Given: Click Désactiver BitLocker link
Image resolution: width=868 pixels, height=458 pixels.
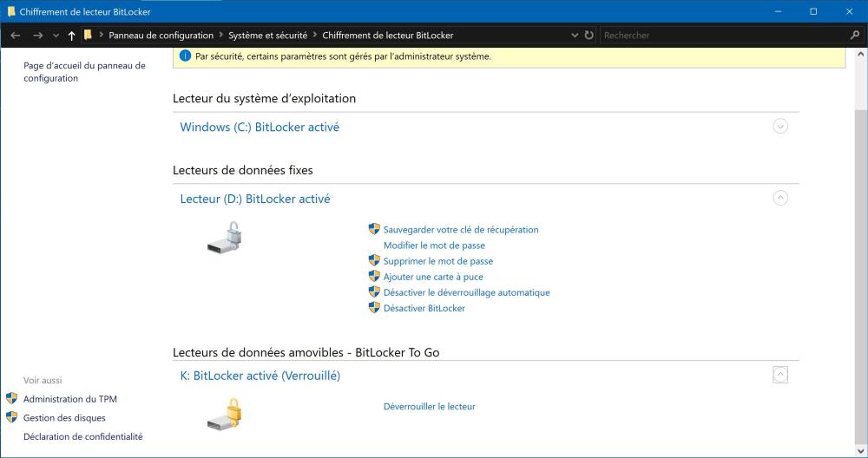Looking at the screenshot, I should [424, 308].
